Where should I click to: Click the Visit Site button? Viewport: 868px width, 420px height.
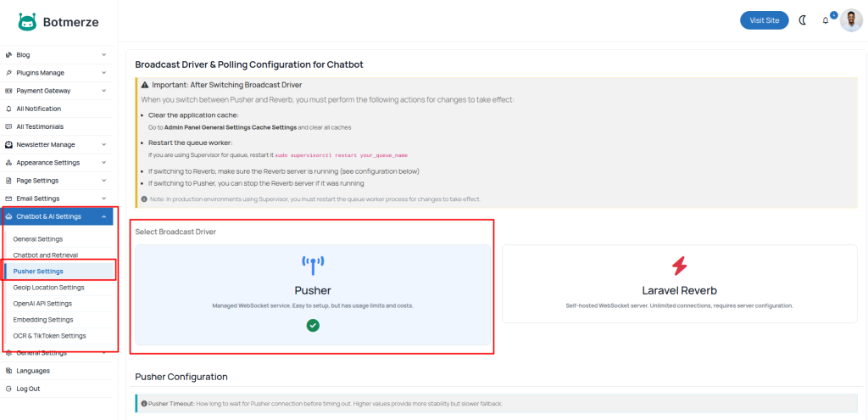(x=764, y=20)
